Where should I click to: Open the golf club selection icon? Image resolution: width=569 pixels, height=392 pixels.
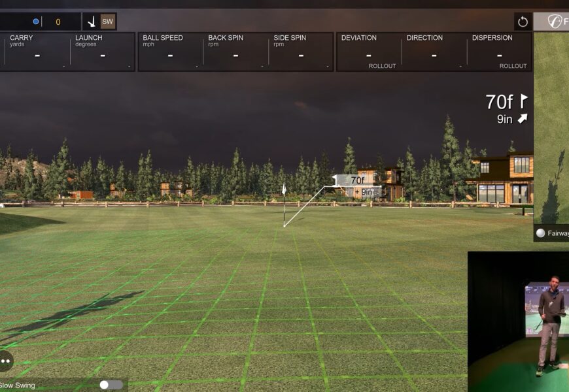[x=92, y=22]
